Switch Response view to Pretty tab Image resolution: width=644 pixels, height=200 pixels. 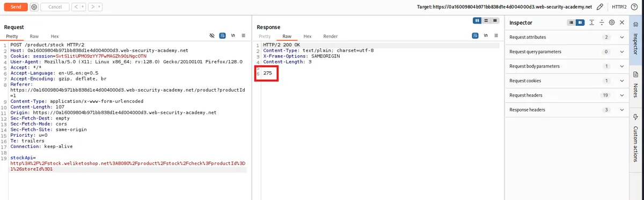click(x=265, y=36)
